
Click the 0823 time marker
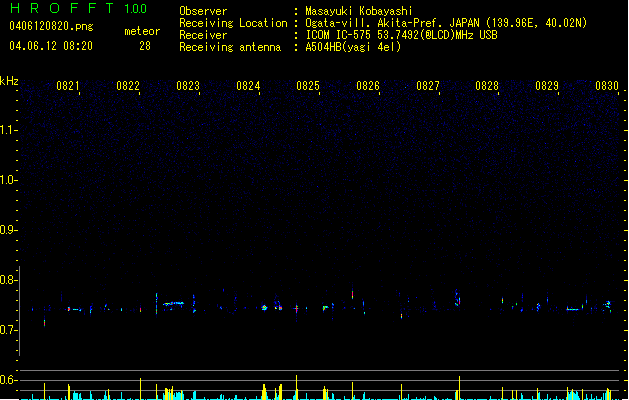point(188,86)
